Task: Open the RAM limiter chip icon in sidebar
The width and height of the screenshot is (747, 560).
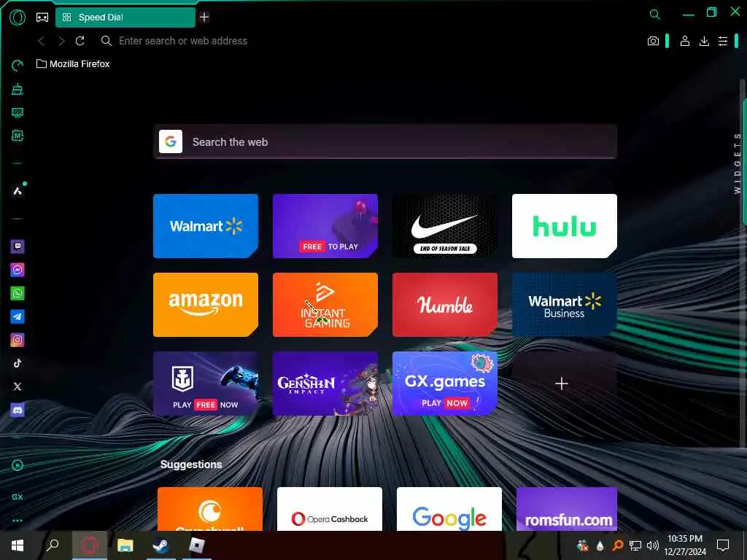Action: pyautogui.click(x=18, y=136)
